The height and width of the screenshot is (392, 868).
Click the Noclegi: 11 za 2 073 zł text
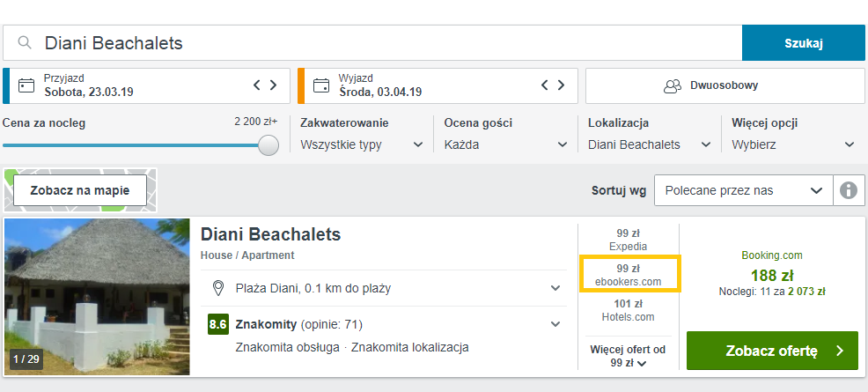pos(772,292)
